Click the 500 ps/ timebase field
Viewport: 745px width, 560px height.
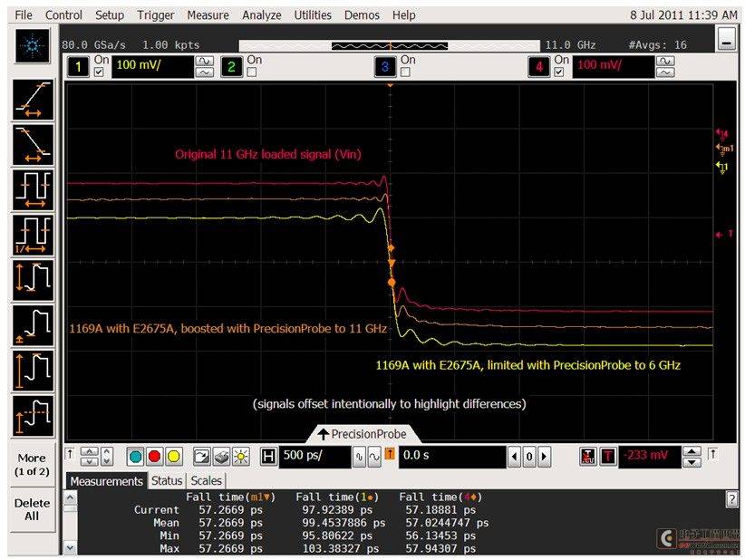314,457
